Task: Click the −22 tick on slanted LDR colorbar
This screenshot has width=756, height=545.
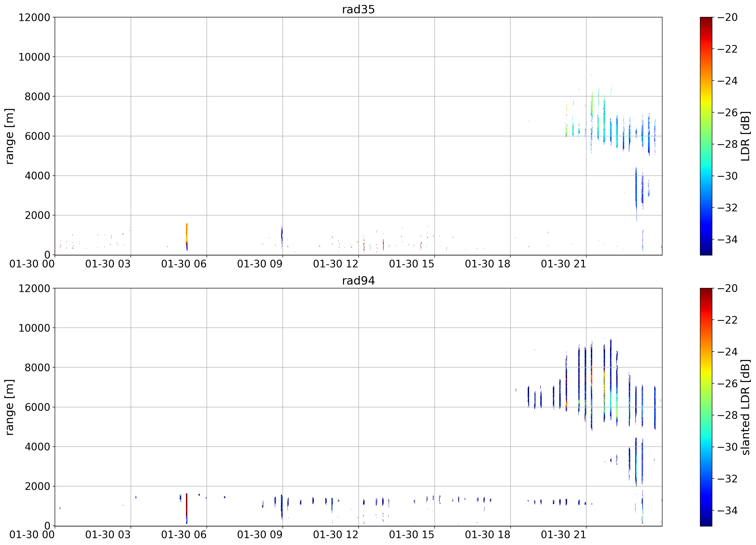Action: pyautogui.click(x=727, y=320)
